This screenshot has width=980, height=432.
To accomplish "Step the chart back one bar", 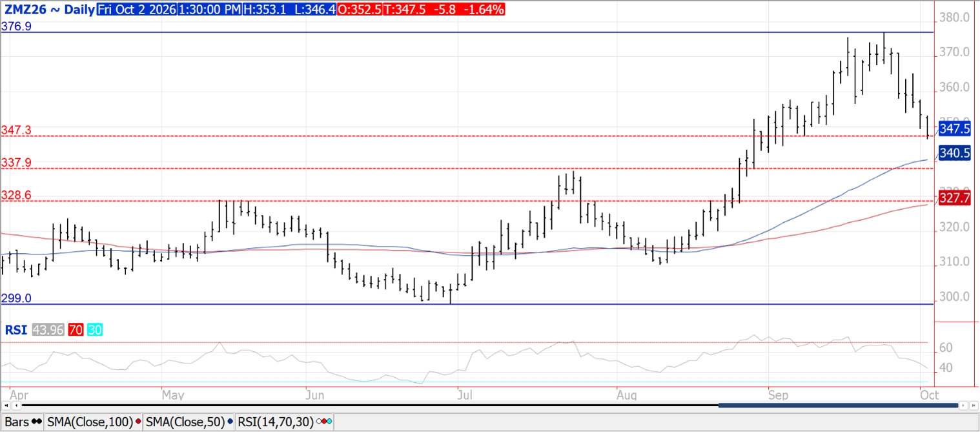I will point(15,406).
